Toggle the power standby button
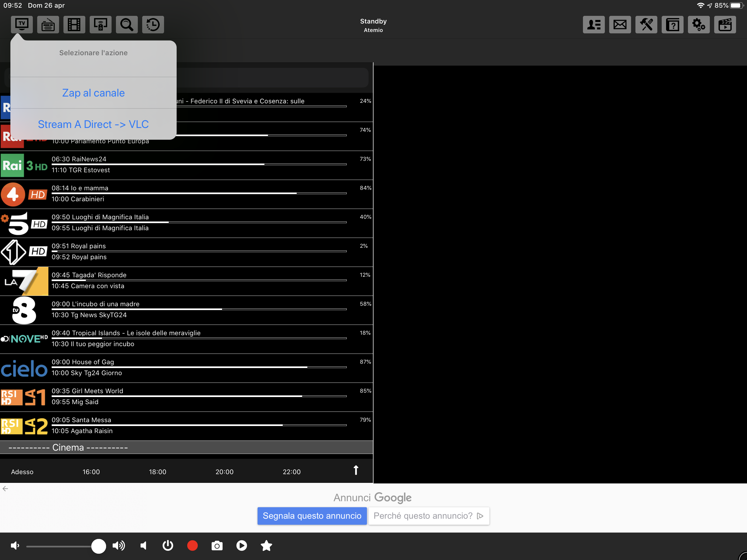 168,546
